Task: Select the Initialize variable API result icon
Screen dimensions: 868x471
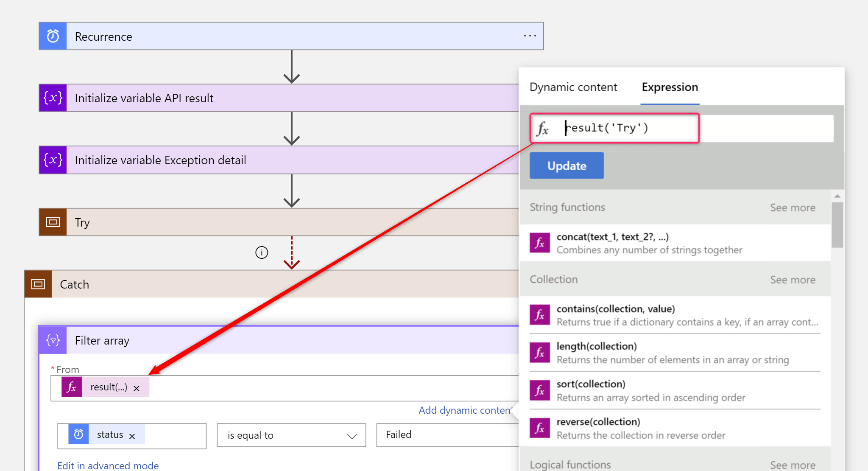Action: 52,98
